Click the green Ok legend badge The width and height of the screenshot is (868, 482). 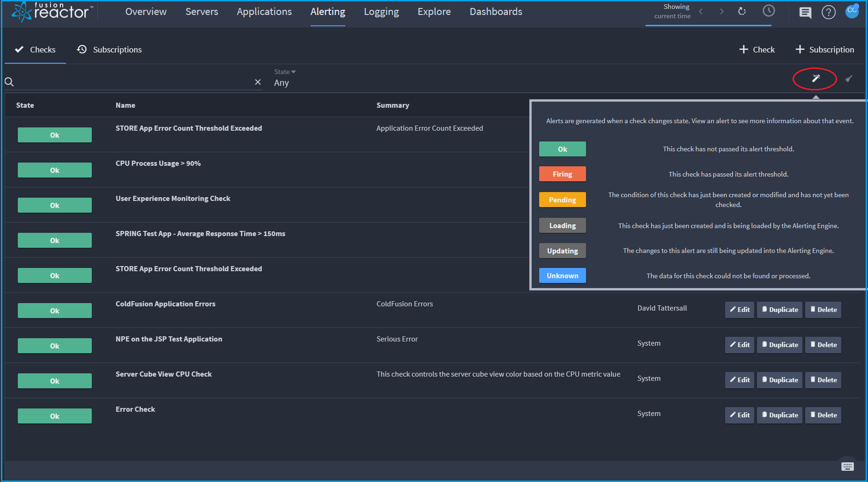tap(563, 149)
